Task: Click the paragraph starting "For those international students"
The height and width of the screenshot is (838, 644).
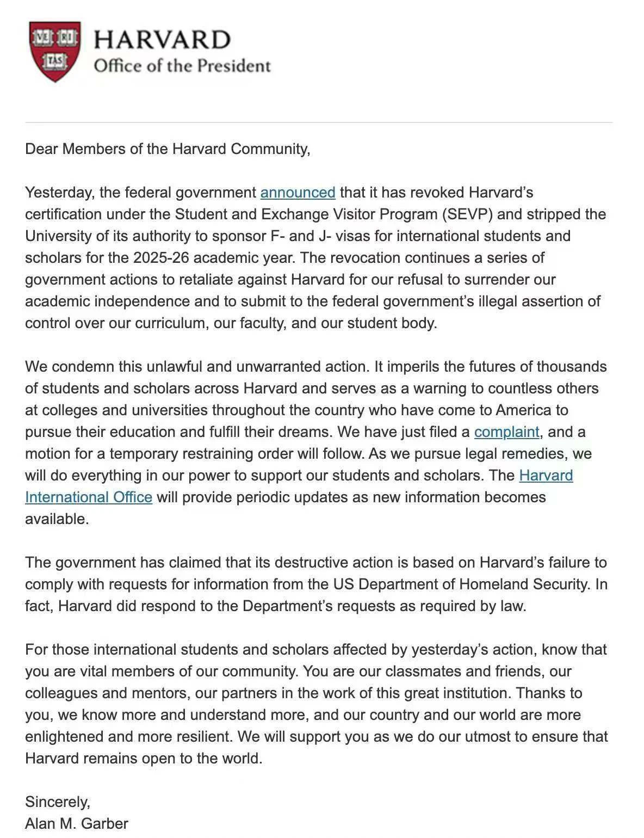Action: click(317, 704)
